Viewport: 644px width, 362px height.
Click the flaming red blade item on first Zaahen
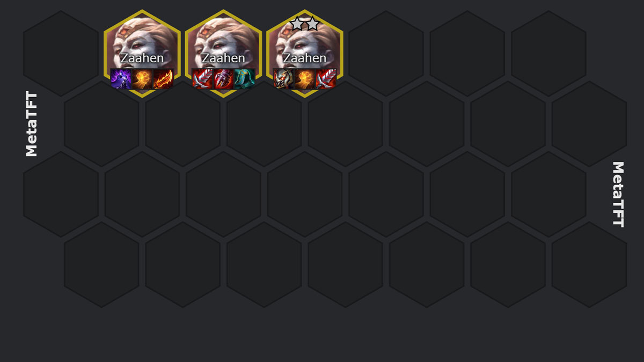pos(164,79)
